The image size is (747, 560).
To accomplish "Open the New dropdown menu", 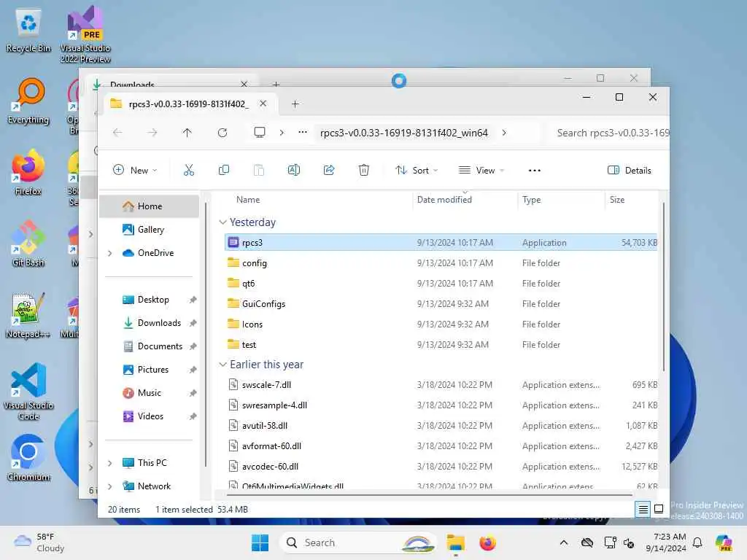I will [135, 171].
